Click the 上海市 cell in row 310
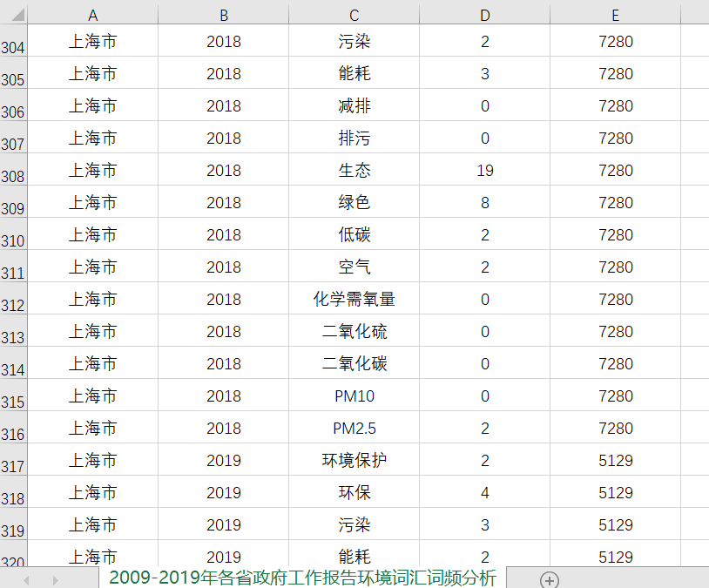The image size is (709, 588). (x=92, y=234)
